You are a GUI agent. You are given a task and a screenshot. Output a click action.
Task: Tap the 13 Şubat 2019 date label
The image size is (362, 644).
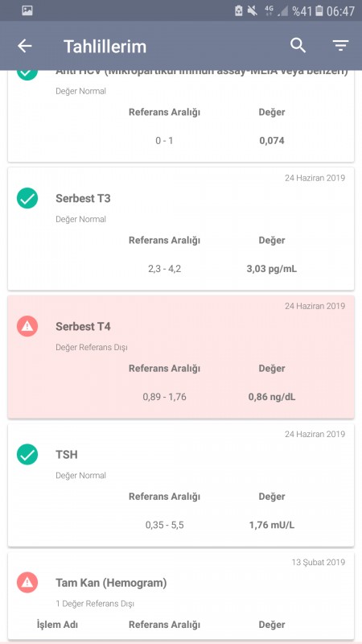(319, 562)
